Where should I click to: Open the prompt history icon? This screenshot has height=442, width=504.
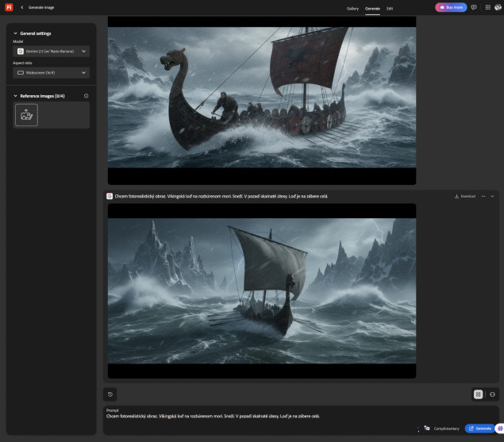click(110, 394)
